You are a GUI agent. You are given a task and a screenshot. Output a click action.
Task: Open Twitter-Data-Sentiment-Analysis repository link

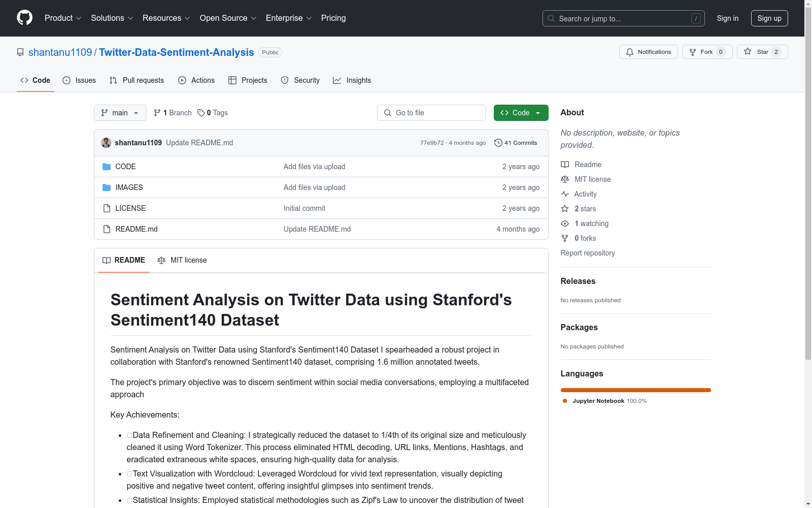click(x=177, y=52)
